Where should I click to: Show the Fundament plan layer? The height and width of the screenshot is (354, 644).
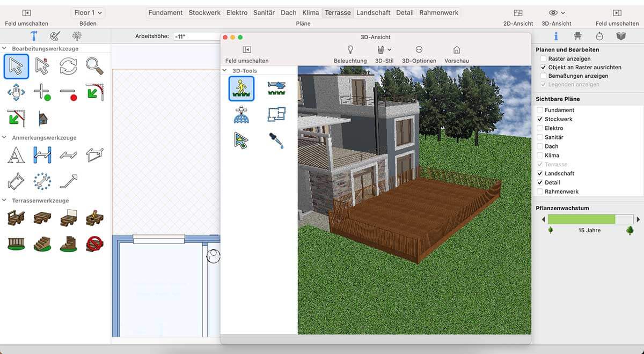coord(540,110)
